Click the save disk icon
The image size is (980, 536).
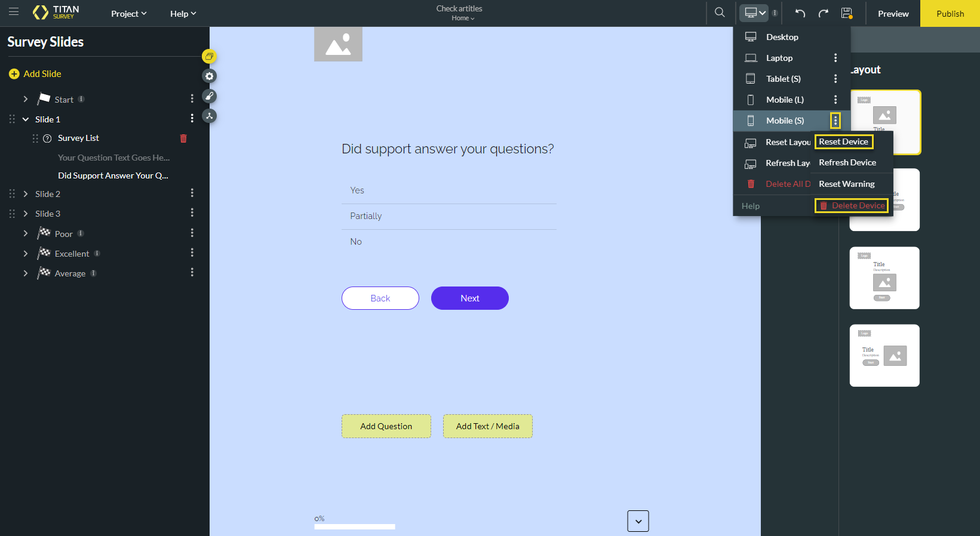[846, 13]
